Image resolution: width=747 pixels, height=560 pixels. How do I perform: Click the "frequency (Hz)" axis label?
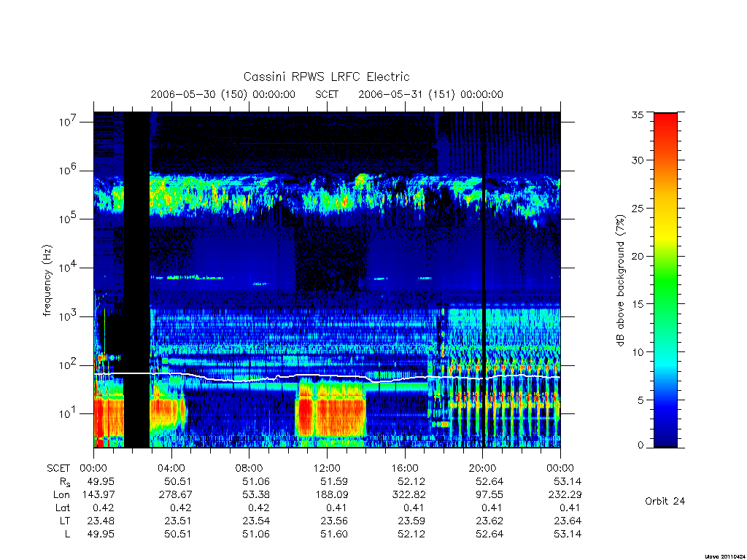click(47, 281)
